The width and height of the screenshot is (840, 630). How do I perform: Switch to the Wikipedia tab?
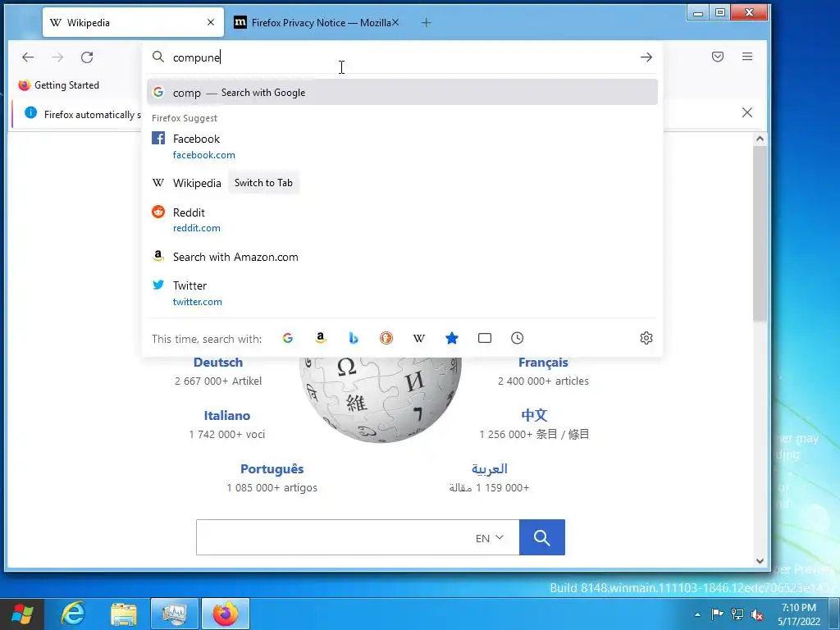[x=133, y=22]
